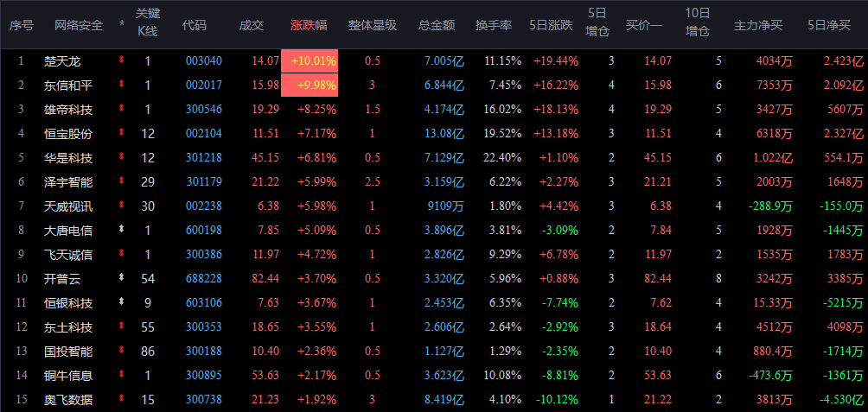Select the stock name 华是科技
Image resolution: width=868 pixels, height=412 pixels.
click(x=68, y=157)
